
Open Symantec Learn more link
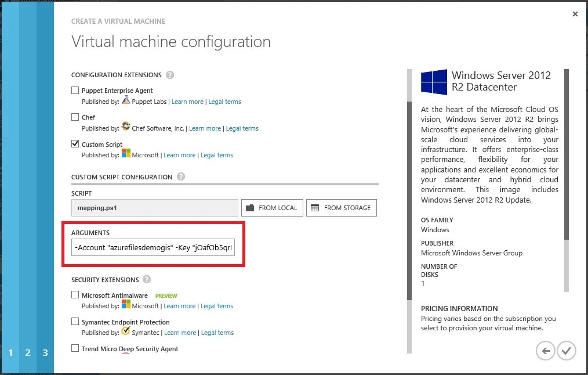(180, 333)
